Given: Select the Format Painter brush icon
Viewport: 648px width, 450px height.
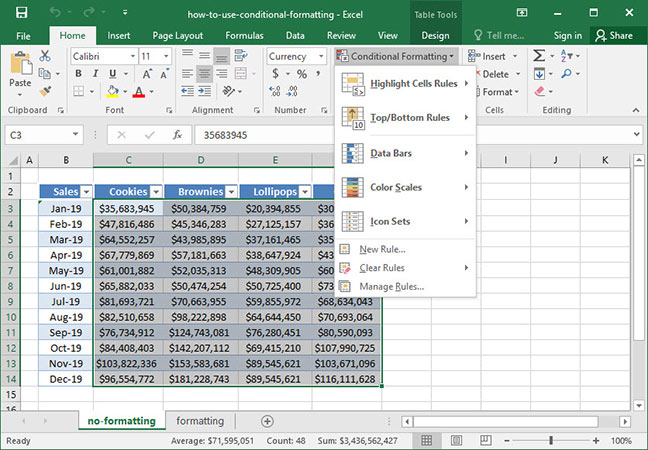Looking at the screenshot, I should tap(45, 91).
